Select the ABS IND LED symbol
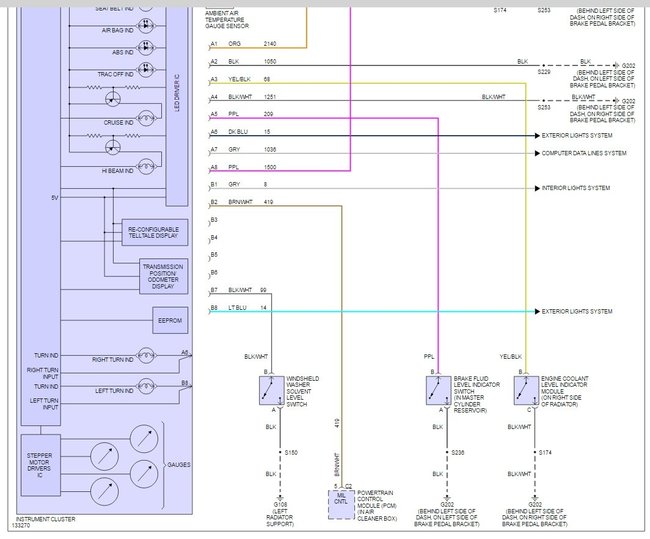 (146, 48)
